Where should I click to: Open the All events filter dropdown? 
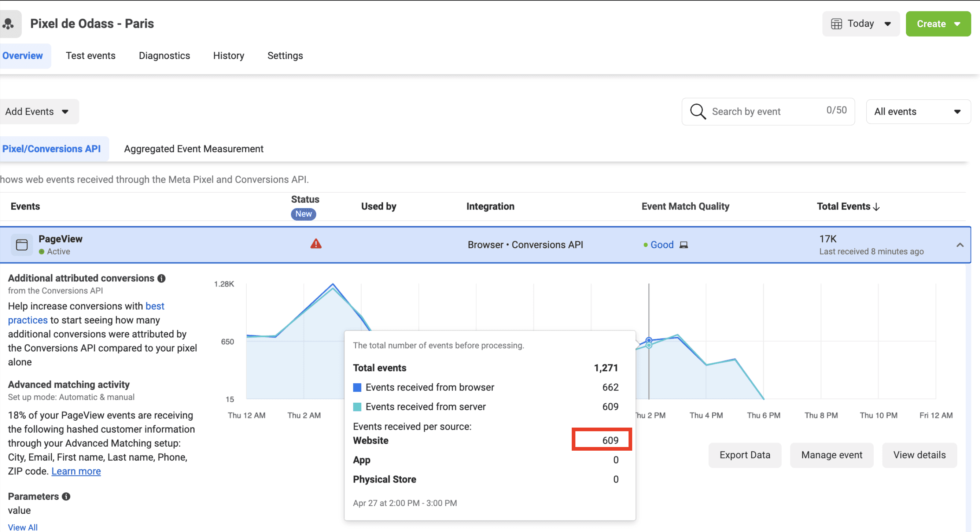918,112
